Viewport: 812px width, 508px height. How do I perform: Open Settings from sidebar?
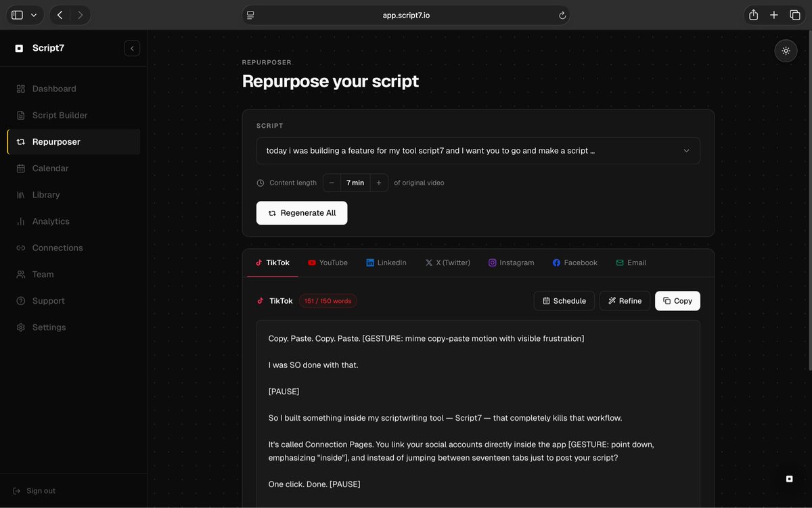74,327
